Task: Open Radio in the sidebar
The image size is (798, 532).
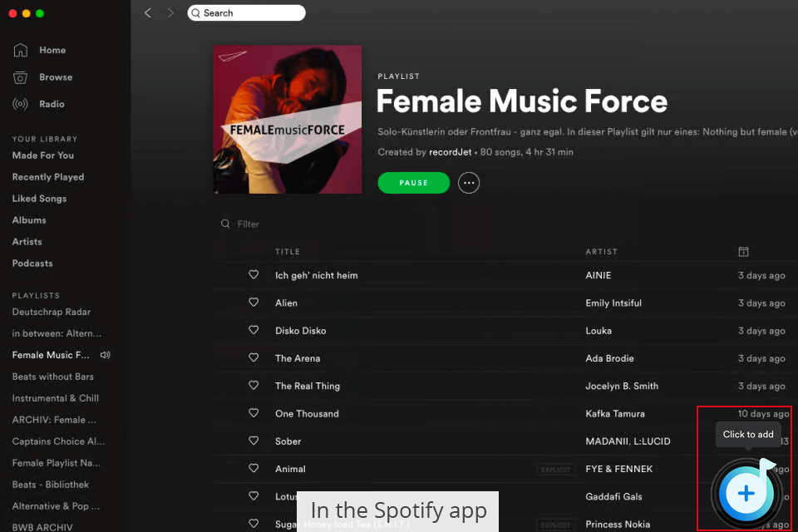Action: coord(52,104)
